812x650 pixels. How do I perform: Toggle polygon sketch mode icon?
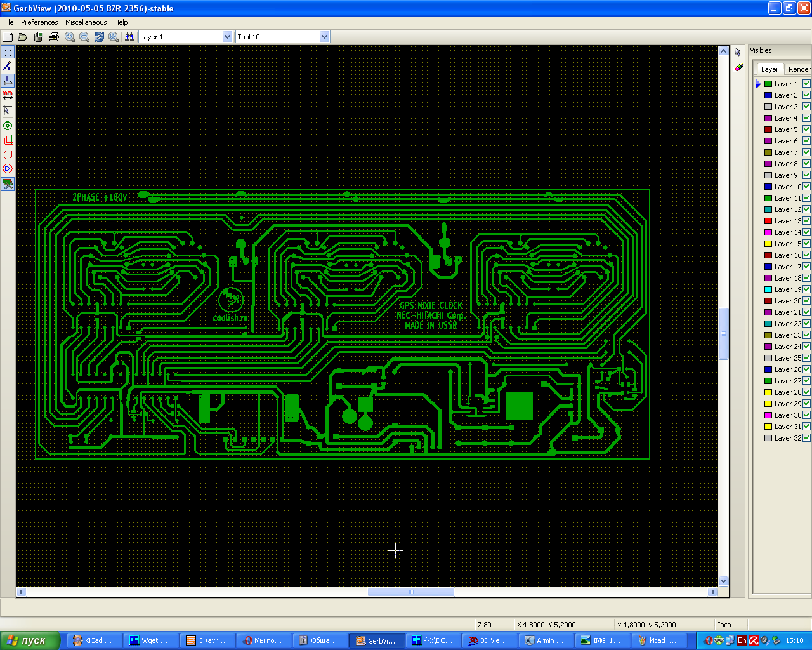pos(8,154)
